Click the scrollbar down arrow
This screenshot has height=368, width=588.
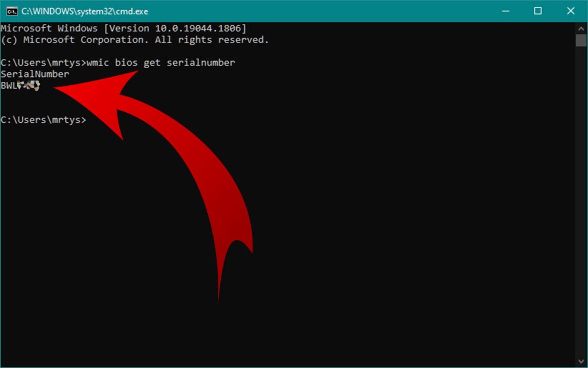pos(581,362)
